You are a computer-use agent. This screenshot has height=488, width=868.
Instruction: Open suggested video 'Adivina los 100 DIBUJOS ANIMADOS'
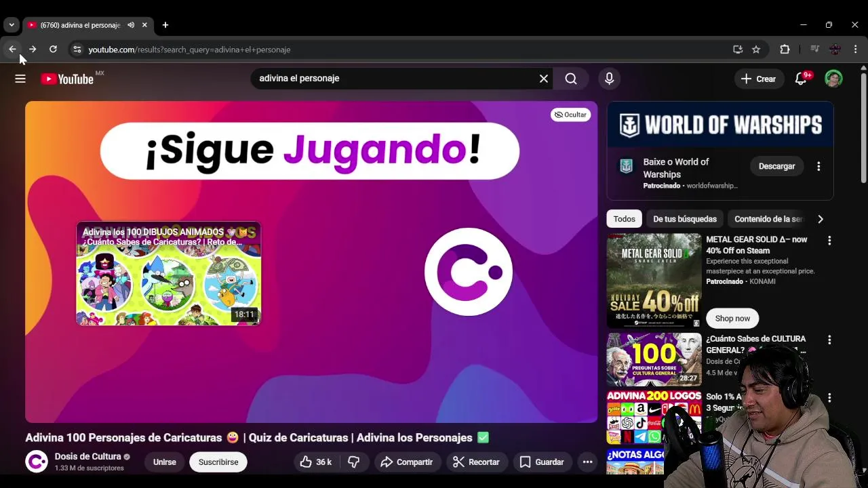(168, 274)
